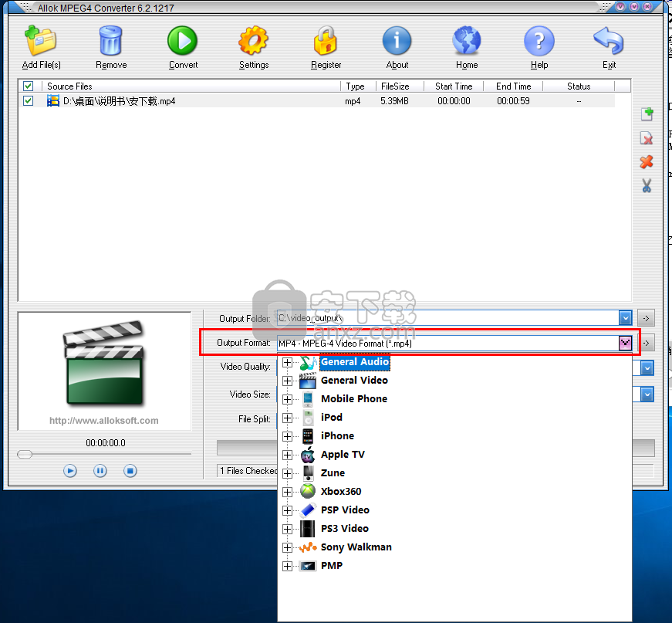Select the iPod device icon
The image size is (672, 623).
(308, 418)
